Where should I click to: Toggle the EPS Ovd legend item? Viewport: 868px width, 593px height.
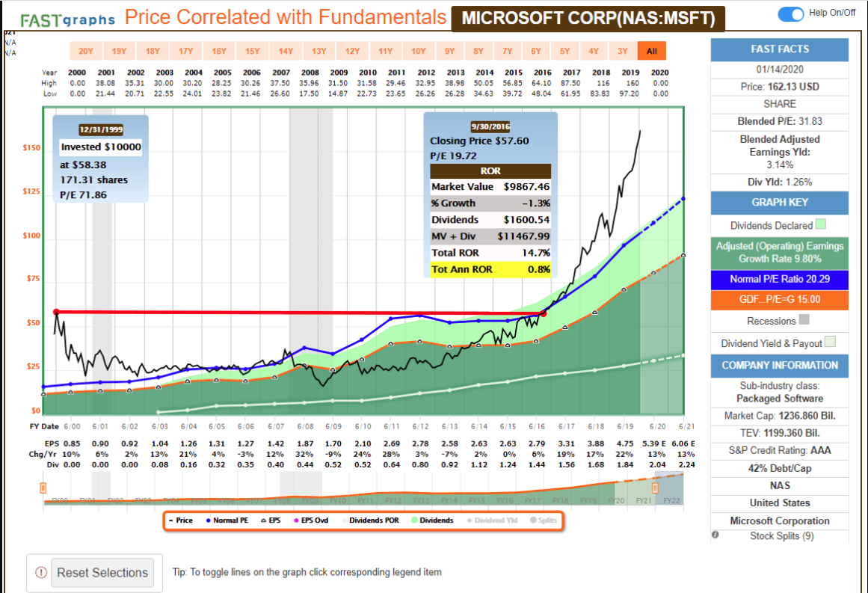(311, 520)
